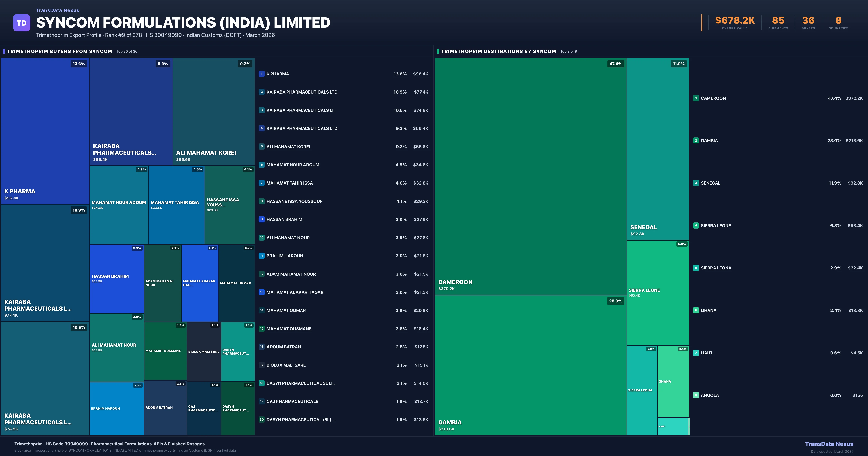Click rank 1 badge beside K PHARMA
The width and height of the screenshot is (868, 456).
(x=261, y=74)
